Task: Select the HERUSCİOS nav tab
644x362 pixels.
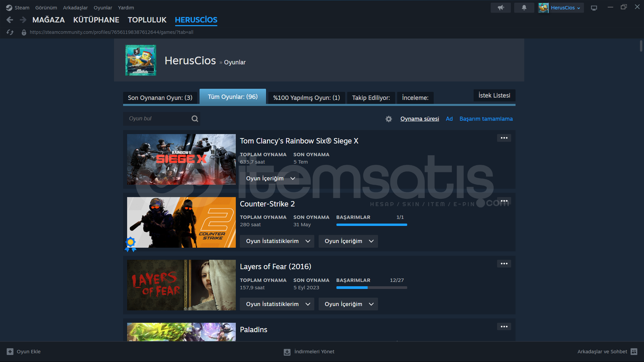Action: [x=196, y=20]
